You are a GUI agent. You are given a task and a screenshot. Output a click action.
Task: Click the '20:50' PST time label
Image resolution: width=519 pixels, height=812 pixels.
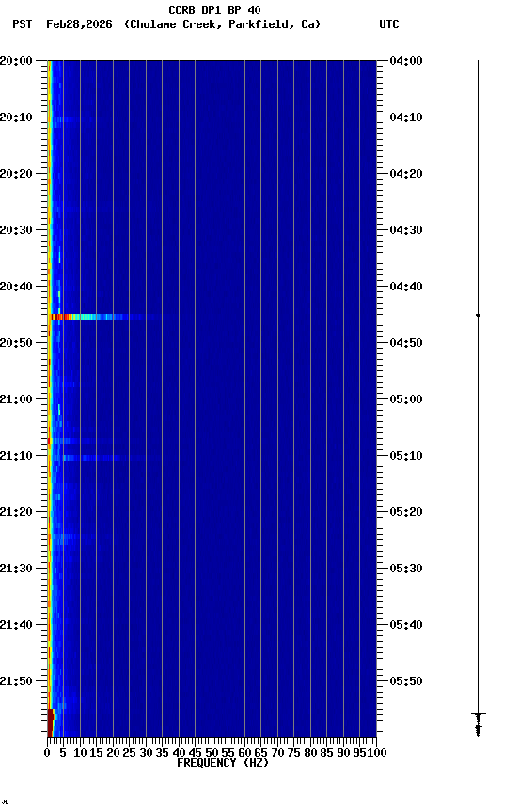pos(16,343)
